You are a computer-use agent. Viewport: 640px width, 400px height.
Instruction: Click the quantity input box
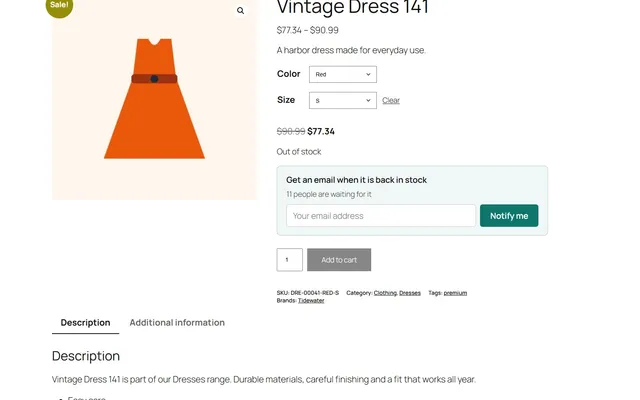(x=289, y=260)
